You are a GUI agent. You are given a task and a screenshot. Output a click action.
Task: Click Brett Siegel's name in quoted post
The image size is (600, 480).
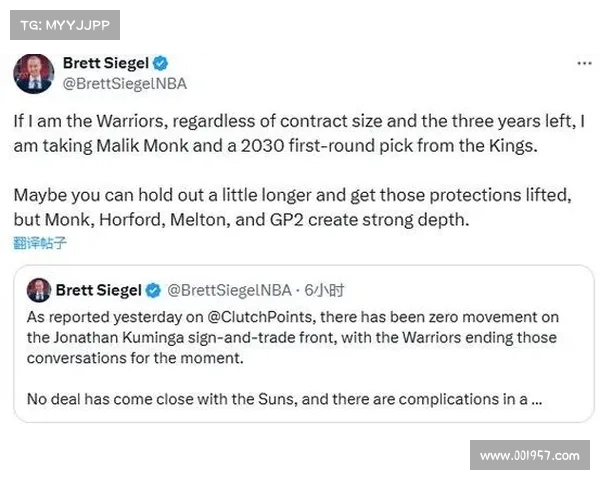(x=98, y=291)
